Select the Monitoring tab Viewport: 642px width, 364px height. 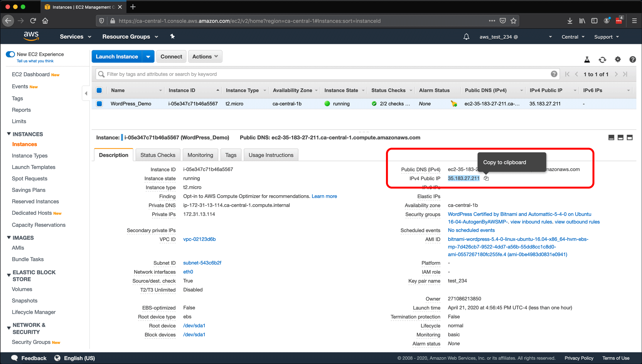pyautogui.click(x=200, y=155)
